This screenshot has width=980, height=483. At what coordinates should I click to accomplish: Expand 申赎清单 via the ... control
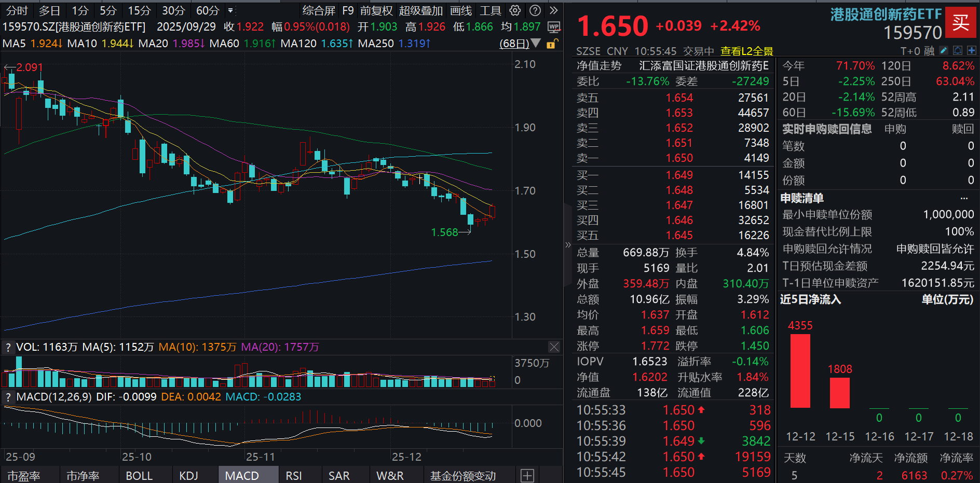coord(964,198)
